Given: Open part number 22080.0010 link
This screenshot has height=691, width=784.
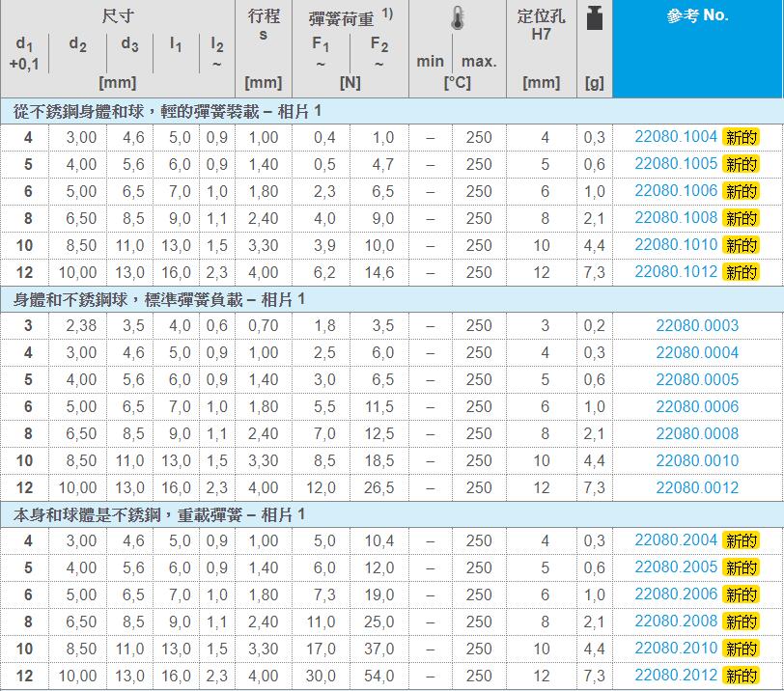Looking at the screenshot, I should [x=697, y=461].
